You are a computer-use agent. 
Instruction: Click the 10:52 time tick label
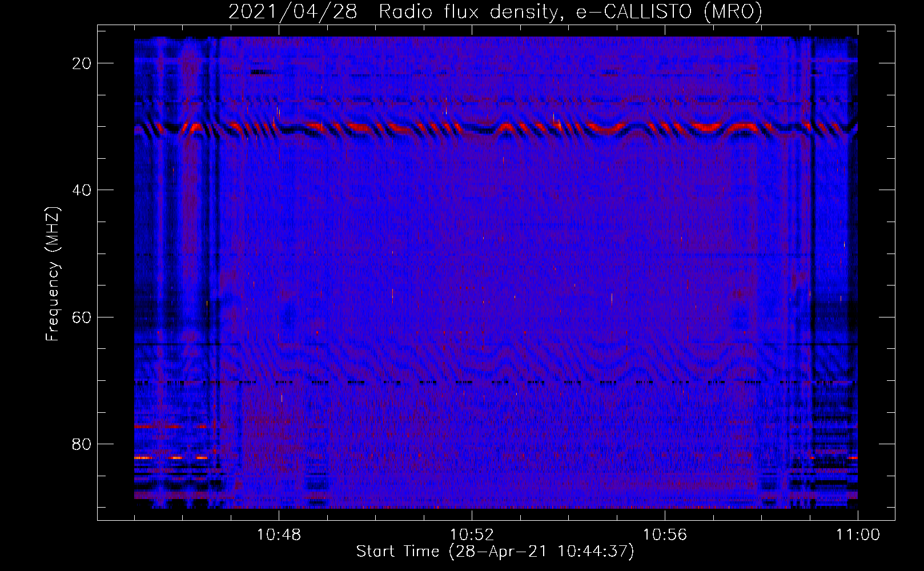point(472,535)
